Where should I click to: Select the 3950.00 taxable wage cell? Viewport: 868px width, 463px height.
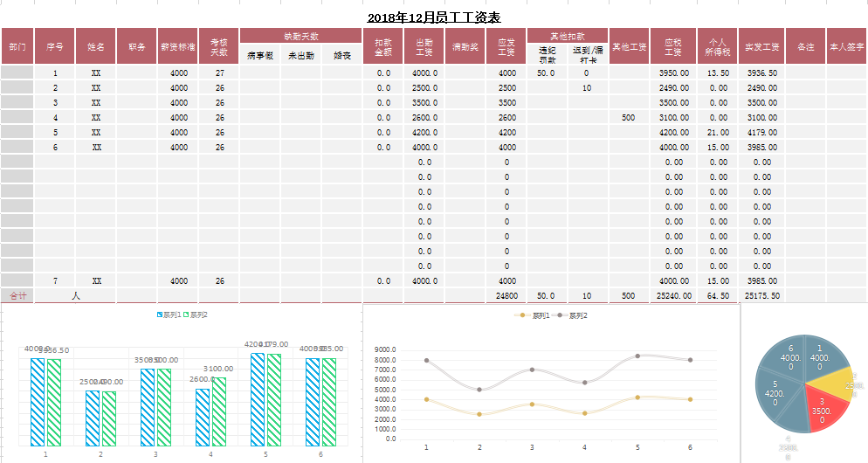pyautogui.click(x=673, y=73)
